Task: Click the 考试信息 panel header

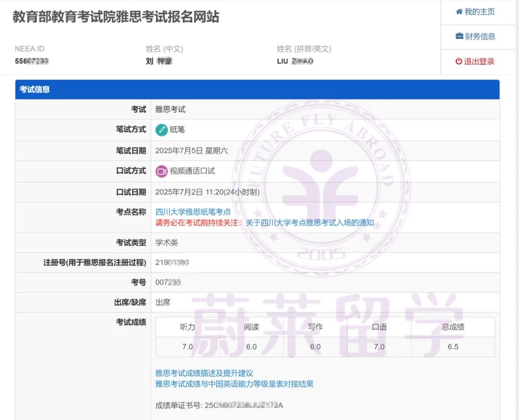Action: point(257,89)
